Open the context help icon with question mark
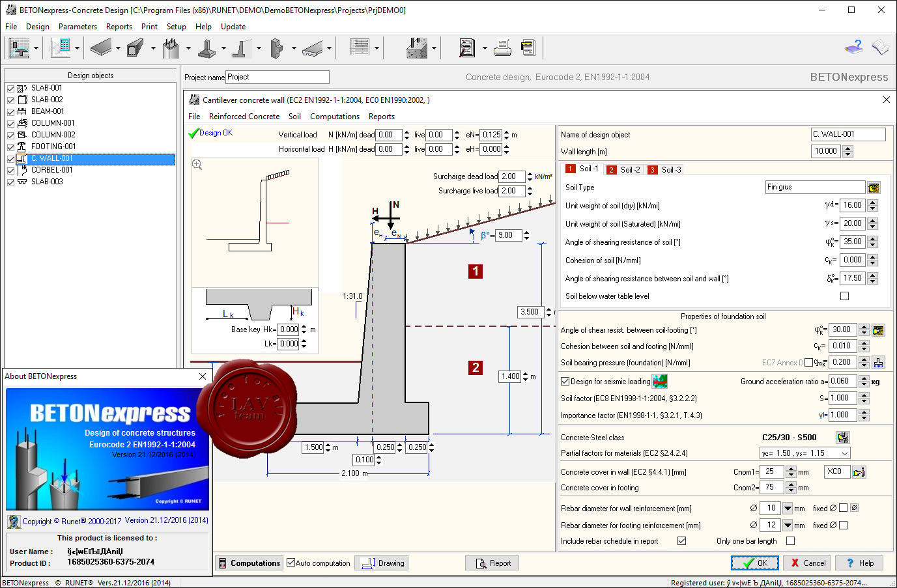 coord(854,47)
